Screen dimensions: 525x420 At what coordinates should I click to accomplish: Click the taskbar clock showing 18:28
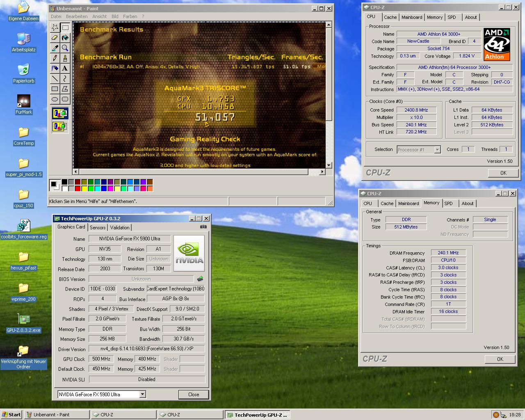(x=515, y=415)
